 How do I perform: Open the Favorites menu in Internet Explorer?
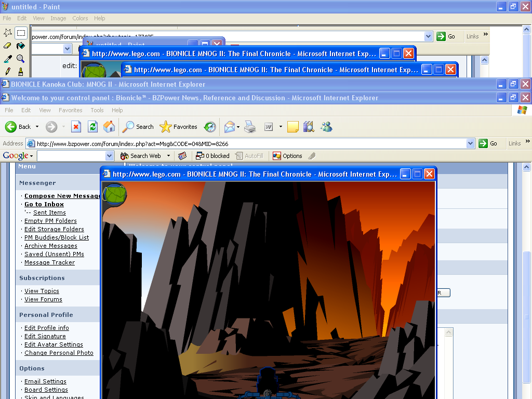(x=71, y=110)
